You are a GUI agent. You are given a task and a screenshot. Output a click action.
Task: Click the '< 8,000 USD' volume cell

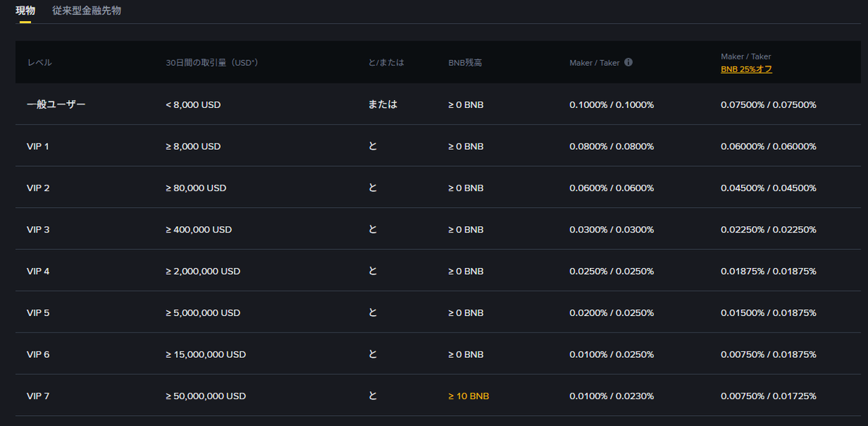(x=193, y=104)
